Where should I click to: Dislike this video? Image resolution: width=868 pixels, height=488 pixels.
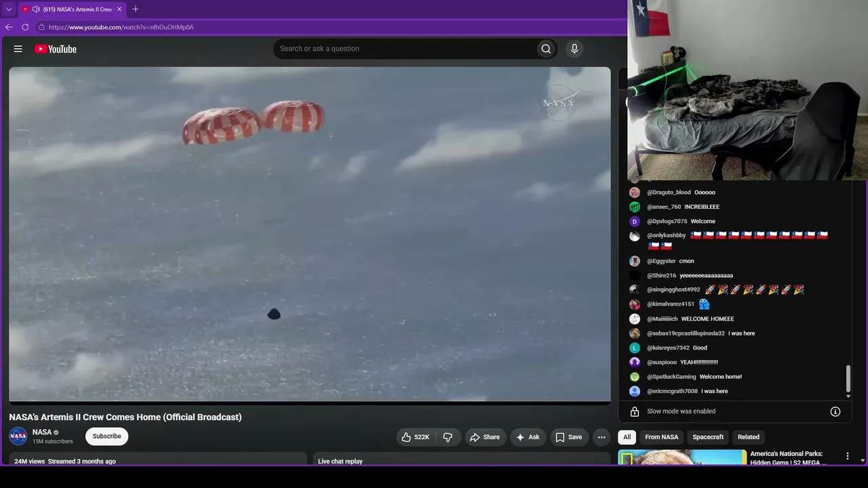448,437
